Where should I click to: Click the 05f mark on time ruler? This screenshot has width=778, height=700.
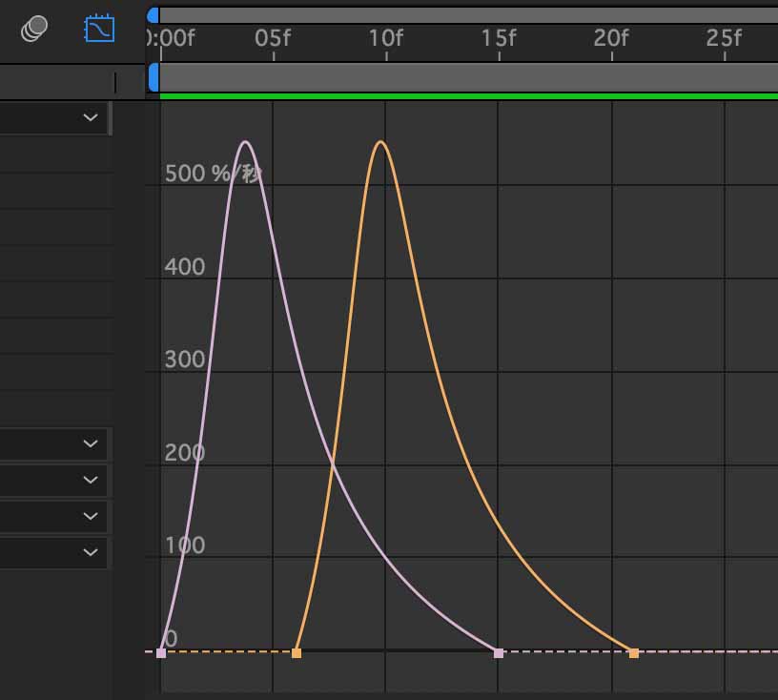273,38
